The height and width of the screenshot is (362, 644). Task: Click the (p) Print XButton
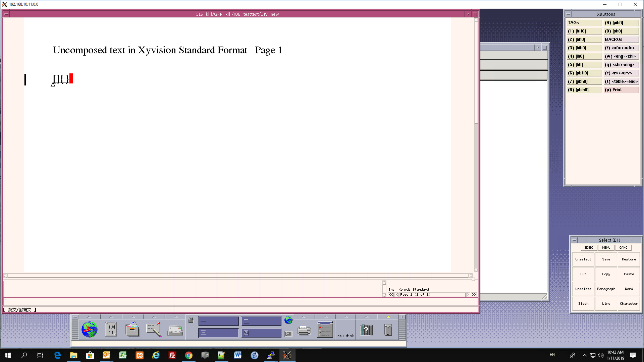(x=621, y=90)
